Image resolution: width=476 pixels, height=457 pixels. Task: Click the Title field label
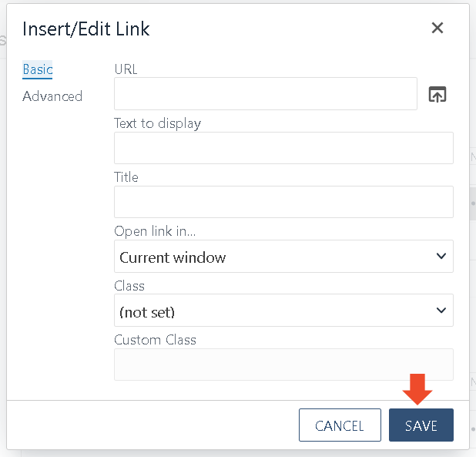[126, 177]
